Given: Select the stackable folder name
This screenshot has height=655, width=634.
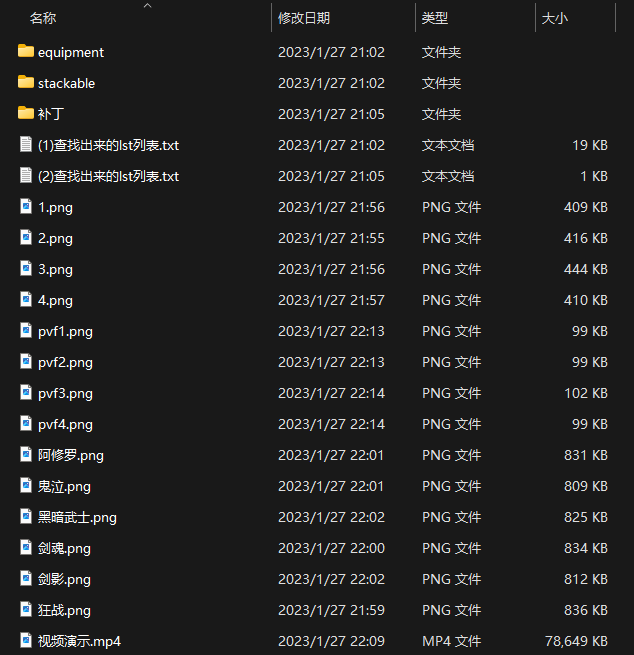Looking at the screenshot, I should 66,84.
